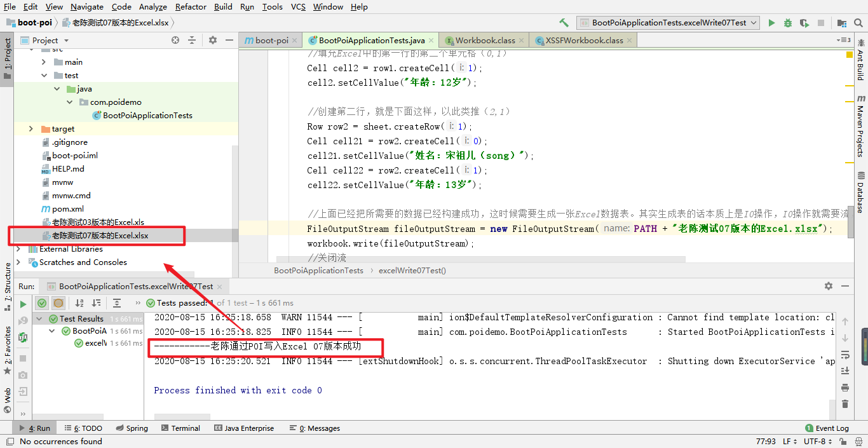Jump to previous console occurrence up arrow
868x448 pixels.
845,322
